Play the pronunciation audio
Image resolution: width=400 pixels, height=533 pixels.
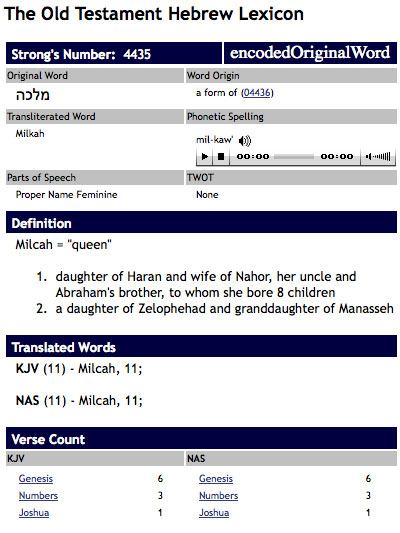[x=205, y=157]
